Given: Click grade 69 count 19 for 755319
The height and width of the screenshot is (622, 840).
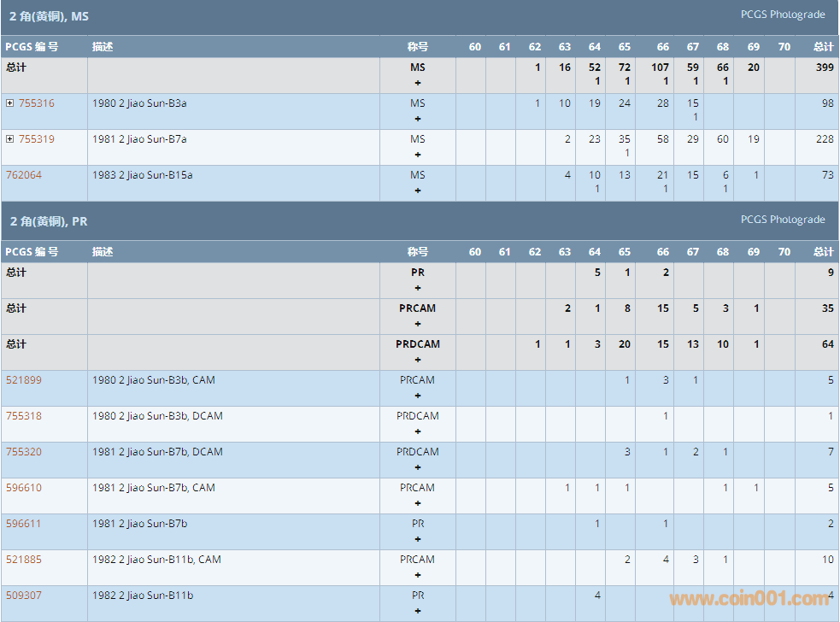Looking at the screenshot, I should pyautogui.click(x=753, y=139).
